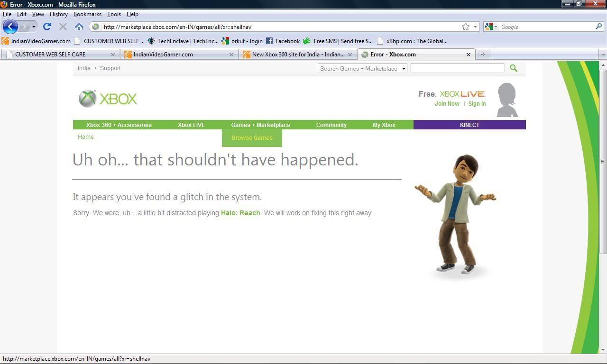The height and width of the screenshot is (364, 607).
Task: Go to the Firefox Home icon
Action: (79, 27)
